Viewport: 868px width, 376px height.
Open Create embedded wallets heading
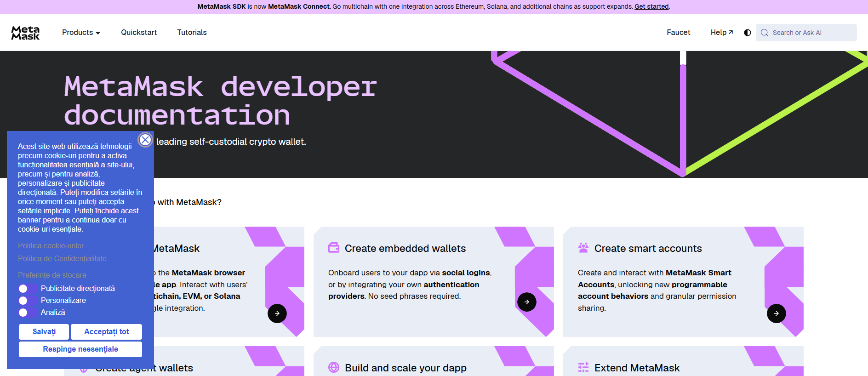[x=405, y=248]
